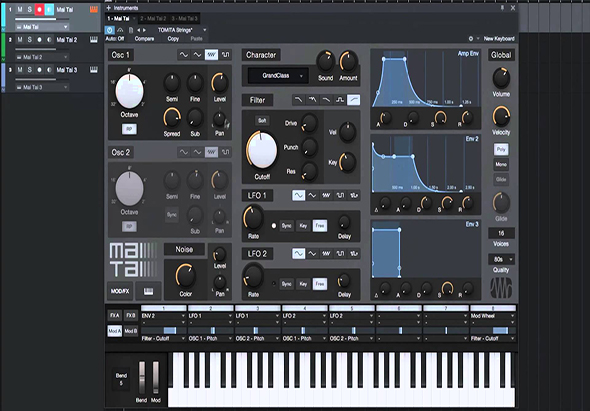Select LFO 1 sample-and-hold waveform
Image resolution: width=590 pixels, height=411 pixels.
(x=354, y=195)
